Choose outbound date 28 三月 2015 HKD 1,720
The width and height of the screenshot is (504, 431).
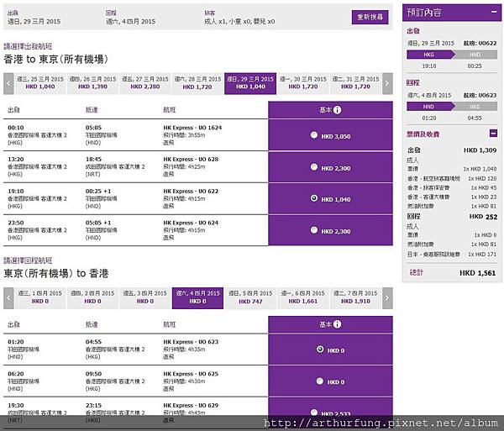tap(197, 83)
